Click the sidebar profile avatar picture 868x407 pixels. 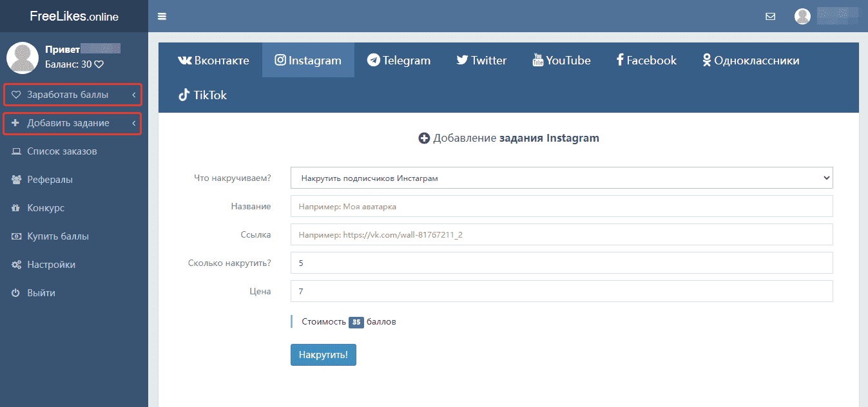[x=23, y=58]
